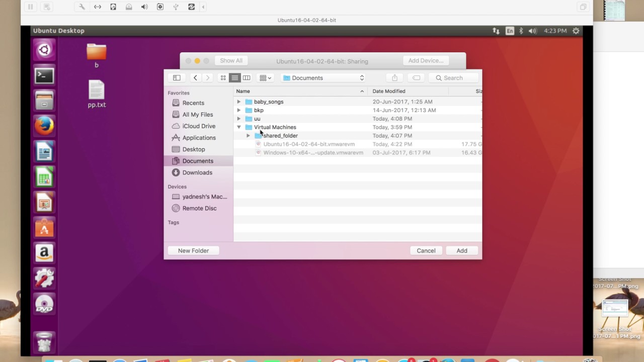Image resolution: width=644 pixels, height=362 pixels.
Task: Open Documents location popup menu
Action: 323,78
